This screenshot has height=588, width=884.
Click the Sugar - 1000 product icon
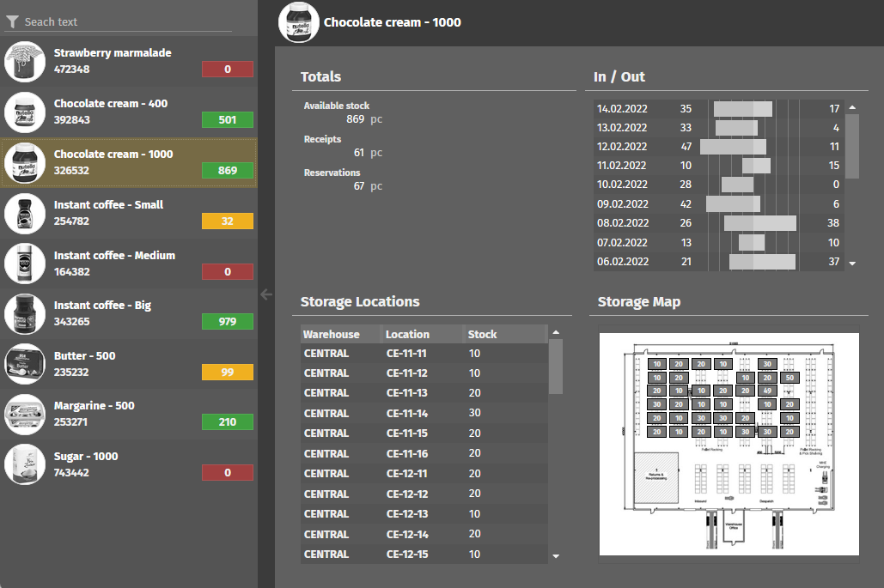coord(25,464)
